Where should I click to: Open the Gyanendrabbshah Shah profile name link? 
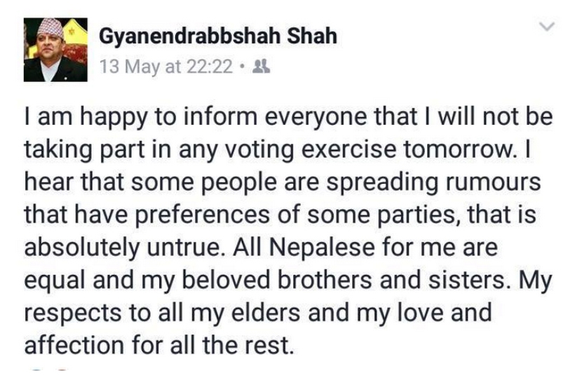tap(218, 36)
